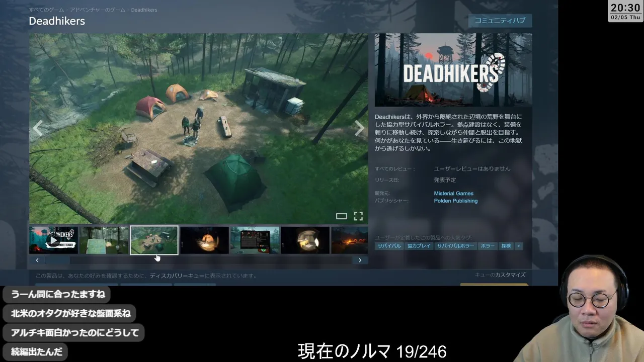Select the glowing tent at night thumbnail
The width and height of the screenshot is (644, 362).
coord(204,240)
